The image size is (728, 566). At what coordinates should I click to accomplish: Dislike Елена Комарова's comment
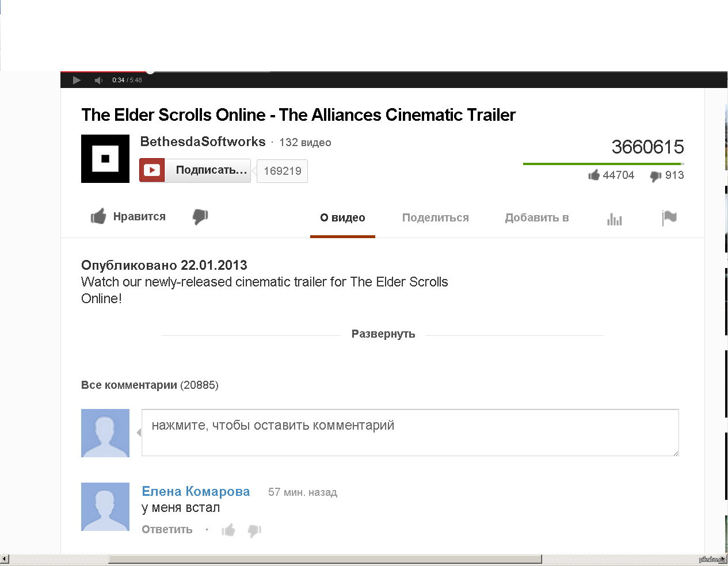pos(254,530)
